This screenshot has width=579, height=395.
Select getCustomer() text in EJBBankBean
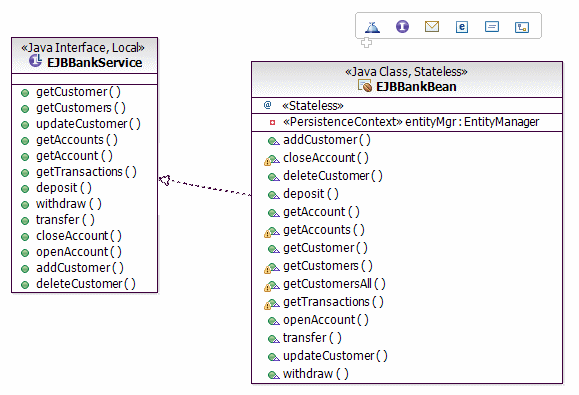[325, 248]
